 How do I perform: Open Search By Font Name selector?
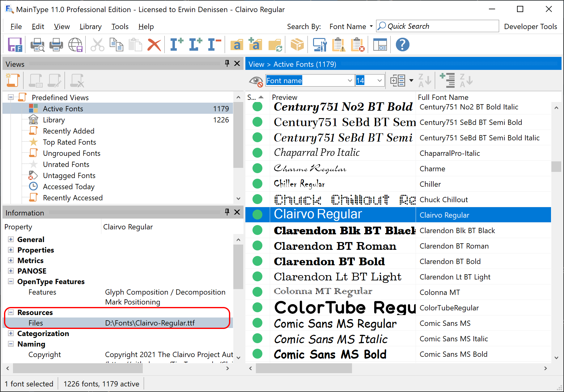pos(351,27)
